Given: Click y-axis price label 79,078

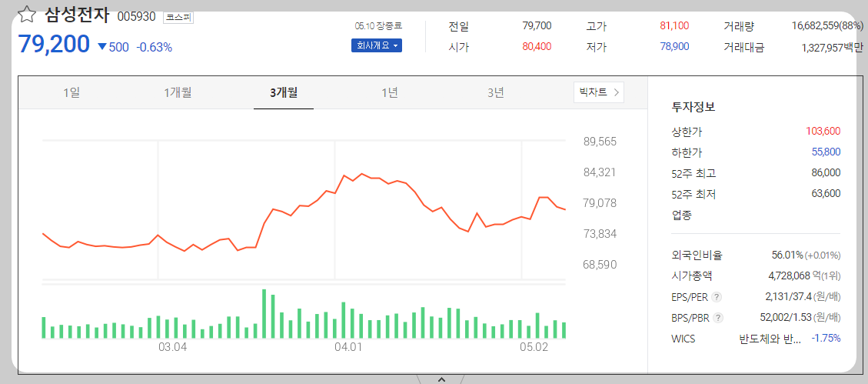Looking at the screenshot, I should [x=600, y=203].
